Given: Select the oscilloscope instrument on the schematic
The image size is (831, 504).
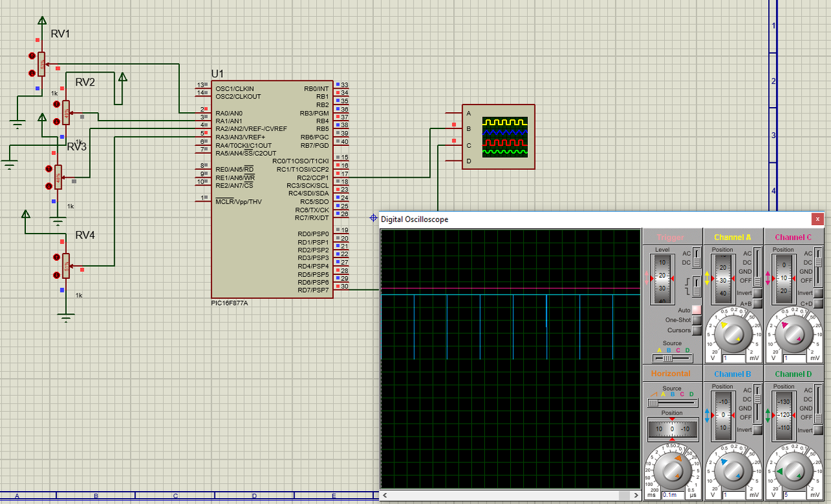Looking at the screenshot, I should coord(499,137).
